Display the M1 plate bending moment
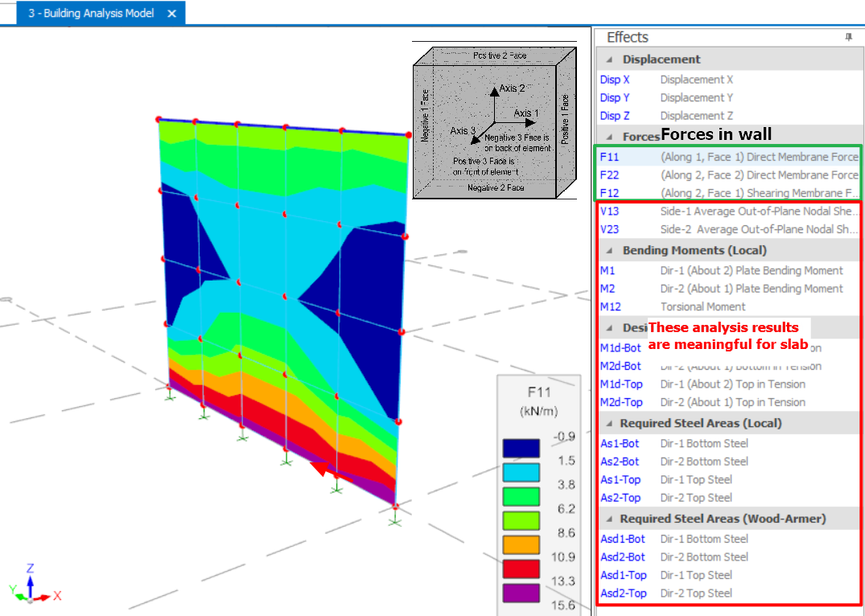 click(x=608, y=271)
